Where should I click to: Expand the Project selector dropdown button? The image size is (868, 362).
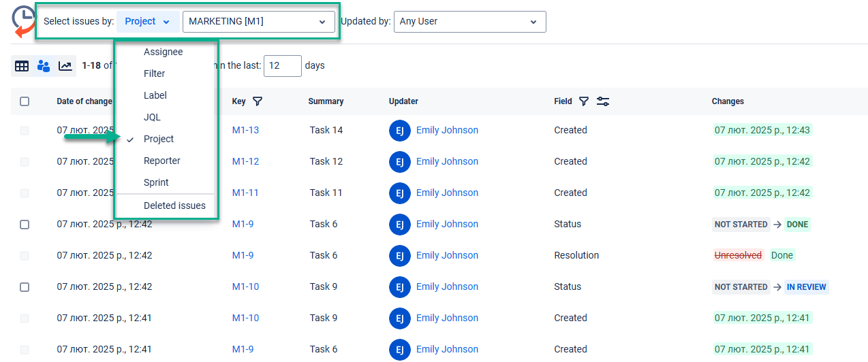point(148,22)
